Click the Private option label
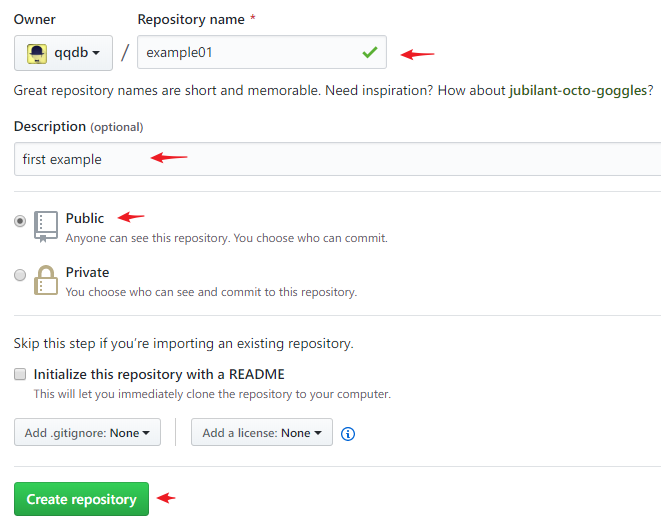The height and width of the screenshot is (523, 661). coord(87,272)
